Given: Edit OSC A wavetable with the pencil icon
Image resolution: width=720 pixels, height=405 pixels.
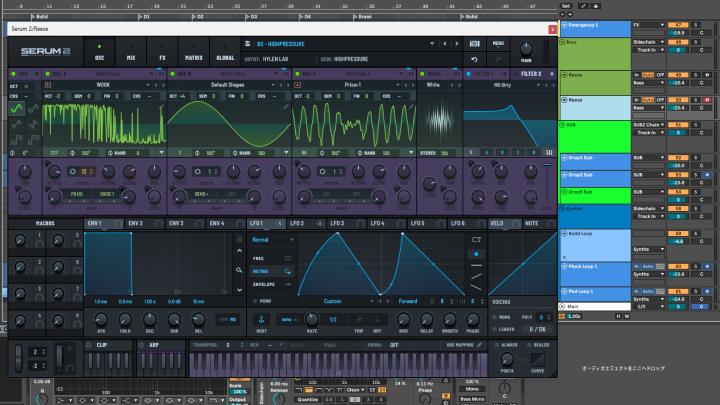Looking at the screenshot, I should [162, 107].
